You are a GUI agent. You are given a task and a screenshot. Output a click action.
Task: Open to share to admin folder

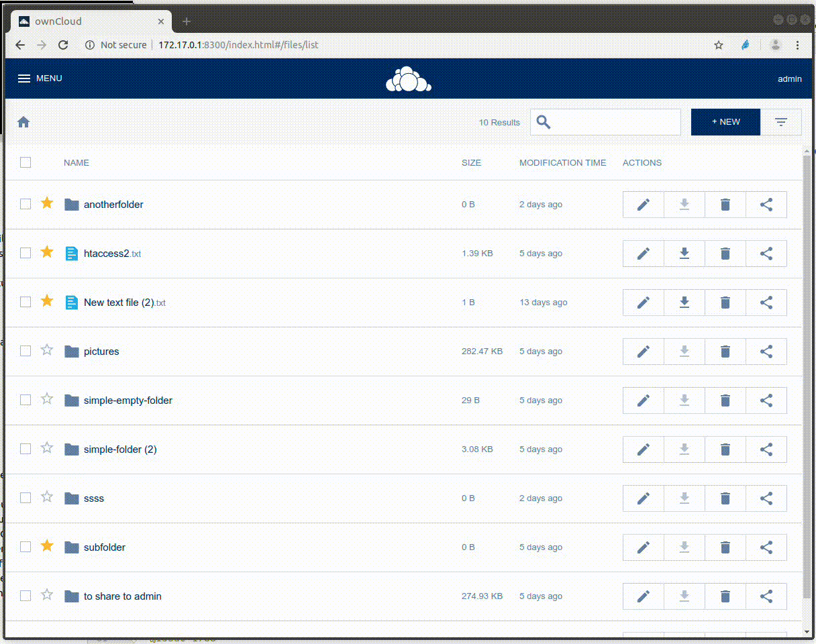pyautogui.click(x=123, y=596)
